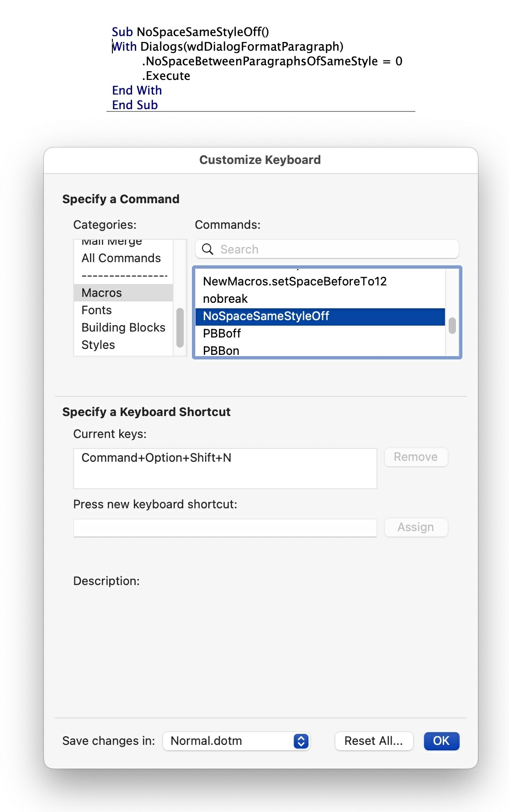Viewport: 509px width, 812px height.
Task: Select Command+Option+Shift+N in Current keys
Action: [156, 458]
